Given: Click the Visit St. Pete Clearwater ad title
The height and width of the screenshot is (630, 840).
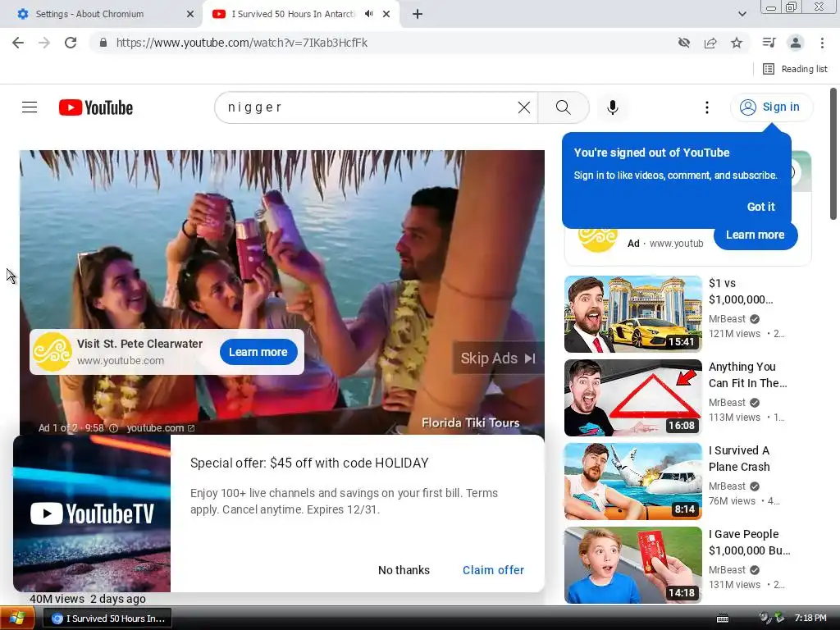Looking at the screenshot, I should (x=139, y=344).
